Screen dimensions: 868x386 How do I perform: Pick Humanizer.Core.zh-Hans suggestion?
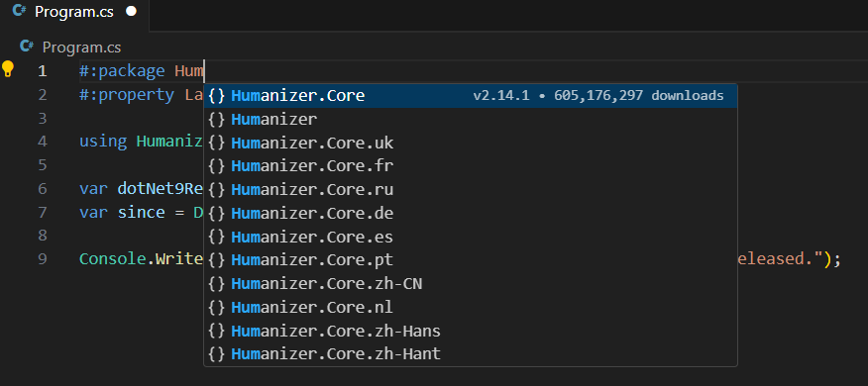[x=471, y=331]
